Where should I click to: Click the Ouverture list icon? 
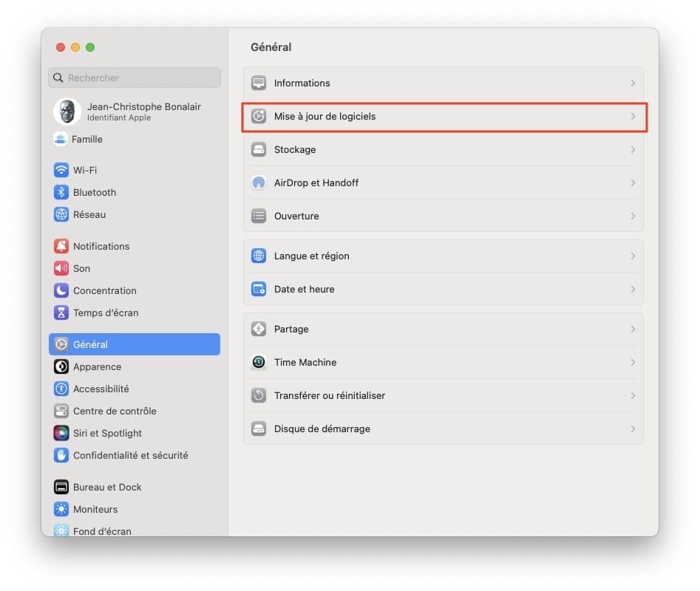pyautogui.click(x=259, y=216)
